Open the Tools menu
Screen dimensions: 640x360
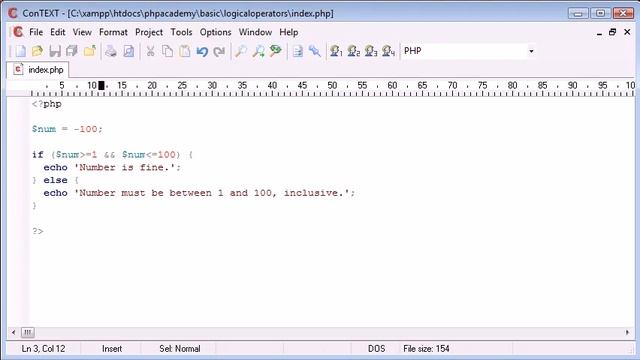[181, 32]
